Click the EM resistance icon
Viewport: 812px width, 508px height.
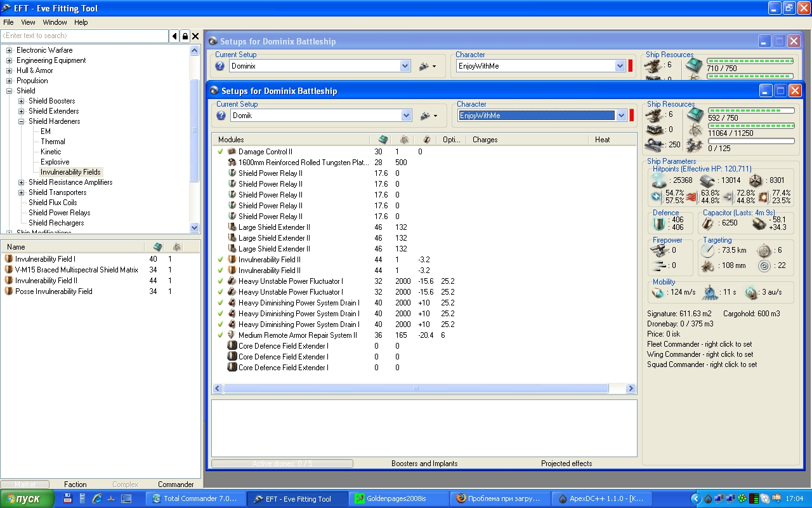tap(657, 196)
